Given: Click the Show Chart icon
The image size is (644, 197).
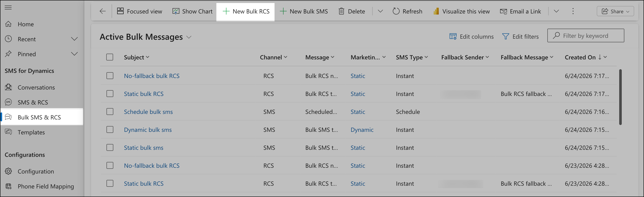Looking at the screenshot, I should pos(176,11).
